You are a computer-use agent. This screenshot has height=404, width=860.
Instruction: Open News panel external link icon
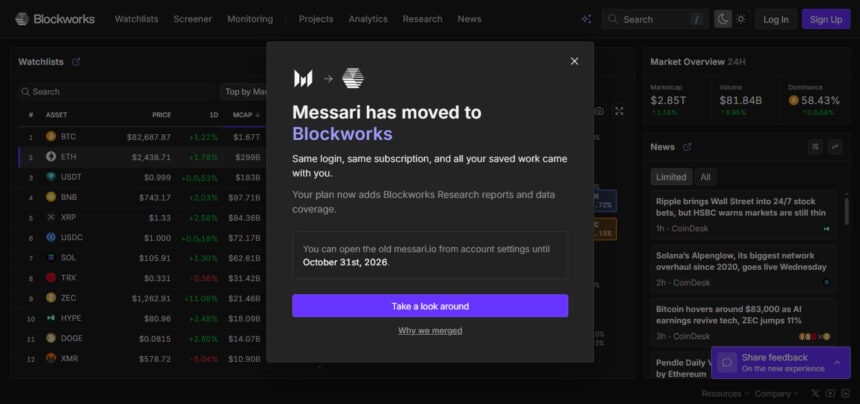tap(687, 147)
